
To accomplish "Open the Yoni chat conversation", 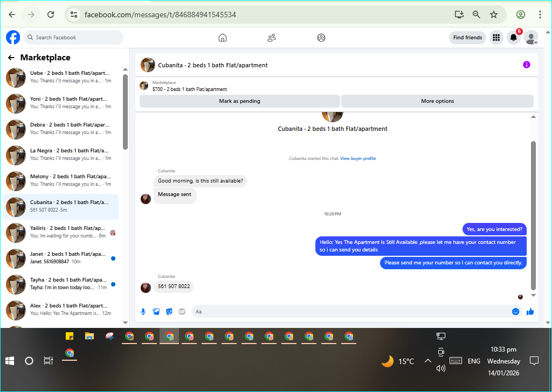I will [60, 103].
